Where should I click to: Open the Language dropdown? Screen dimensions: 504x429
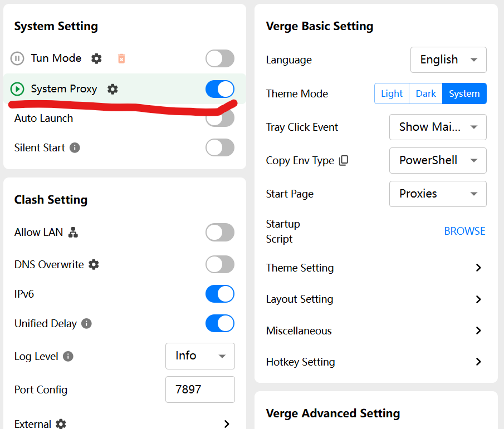pos(448,60)
